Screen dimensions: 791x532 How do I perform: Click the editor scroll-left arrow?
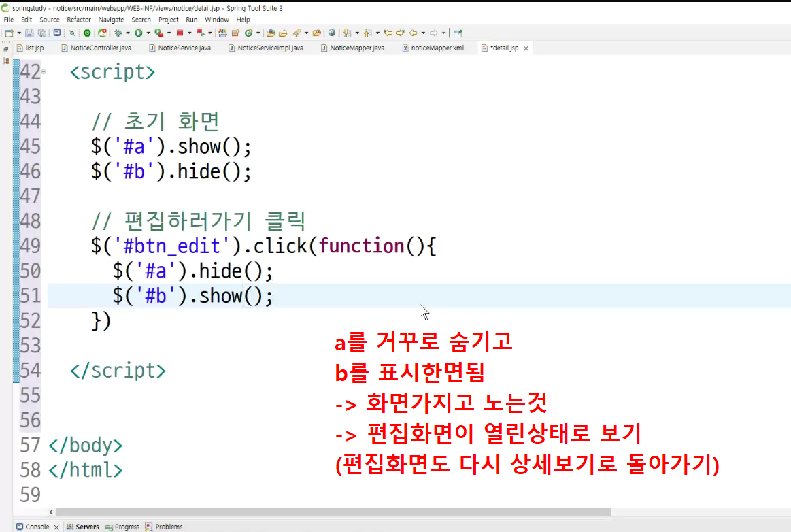(x=51, y=512)
